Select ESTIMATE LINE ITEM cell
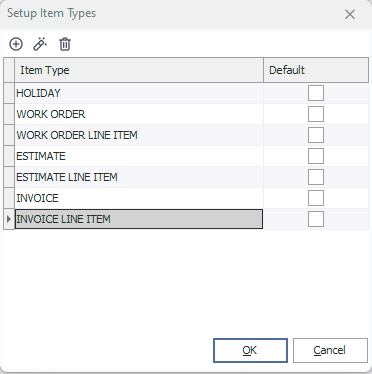The height and width of the screenshot is (374, 372). [x=139, y=177]
